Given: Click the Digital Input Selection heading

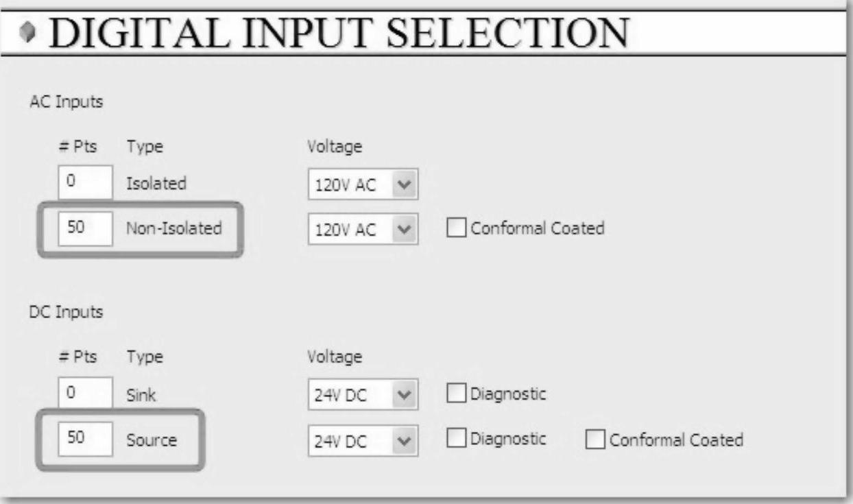Looking at the screenshot, I should pyautogui.click(x=339, y=34).
